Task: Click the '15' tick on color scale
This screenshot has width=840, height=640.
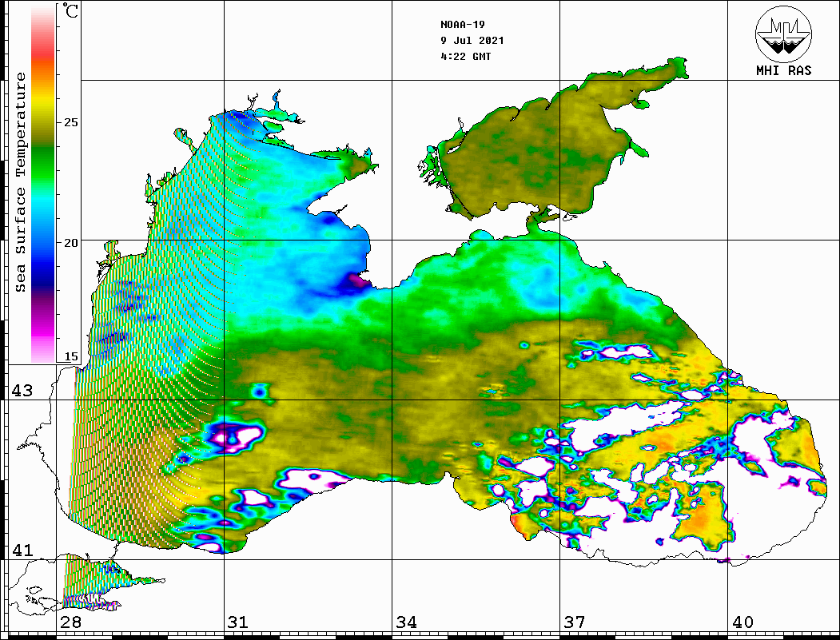Action: click(x=70, y=356)
